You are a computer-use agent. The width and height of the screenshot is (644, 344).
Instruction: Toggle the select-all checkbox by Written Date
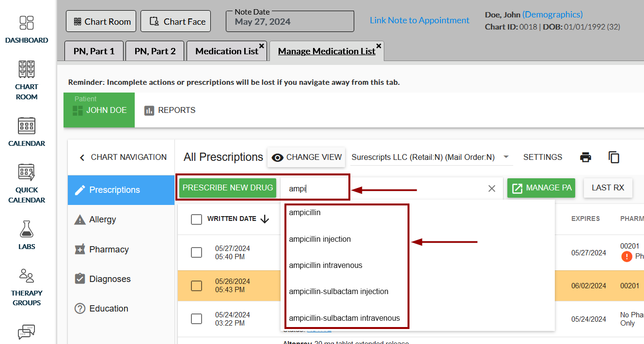coord(196,219)
